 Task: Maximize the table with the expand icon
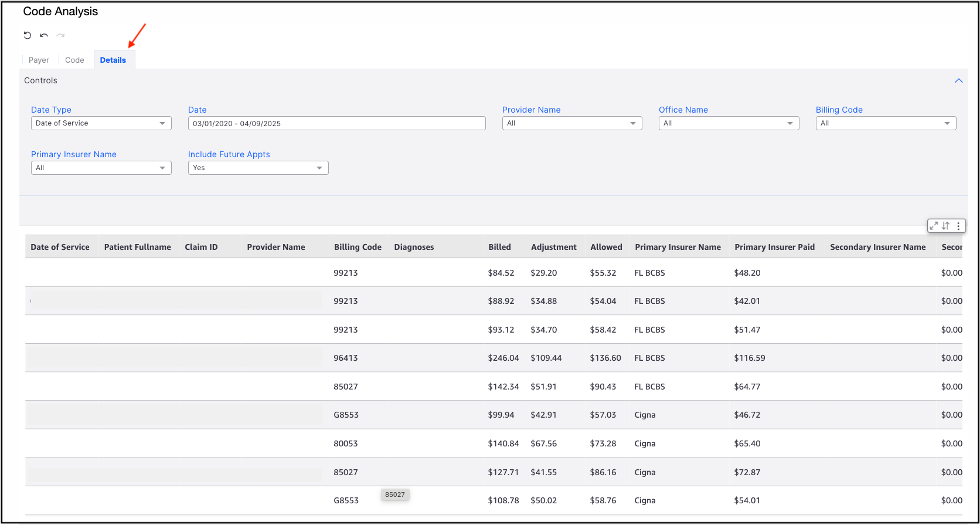(x=934, y=226)
